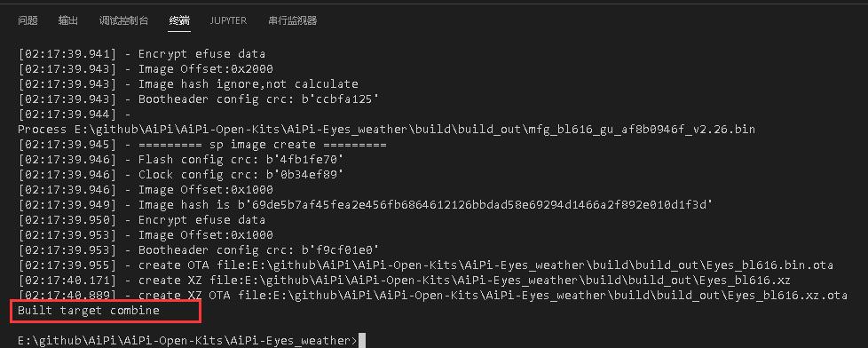868x348 pixels.
Task: Select the 调试控制台 tab
Action: pos(124,20)
